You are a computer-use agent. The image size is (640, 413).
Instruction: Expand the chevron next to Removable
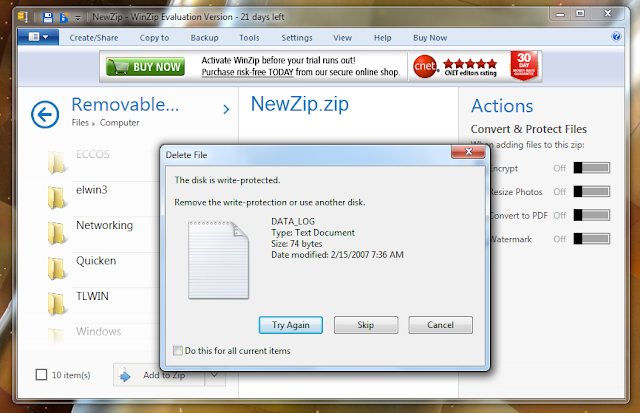[x=226, y=109]
